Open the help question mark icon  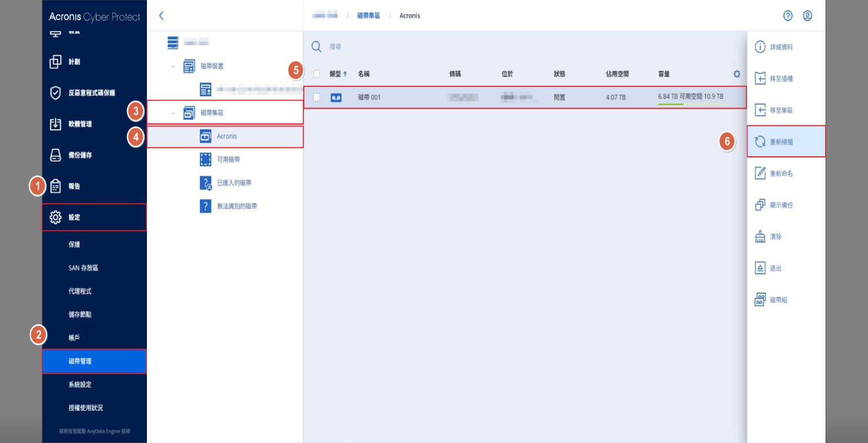pyautogui.click(x=788, y=16)
